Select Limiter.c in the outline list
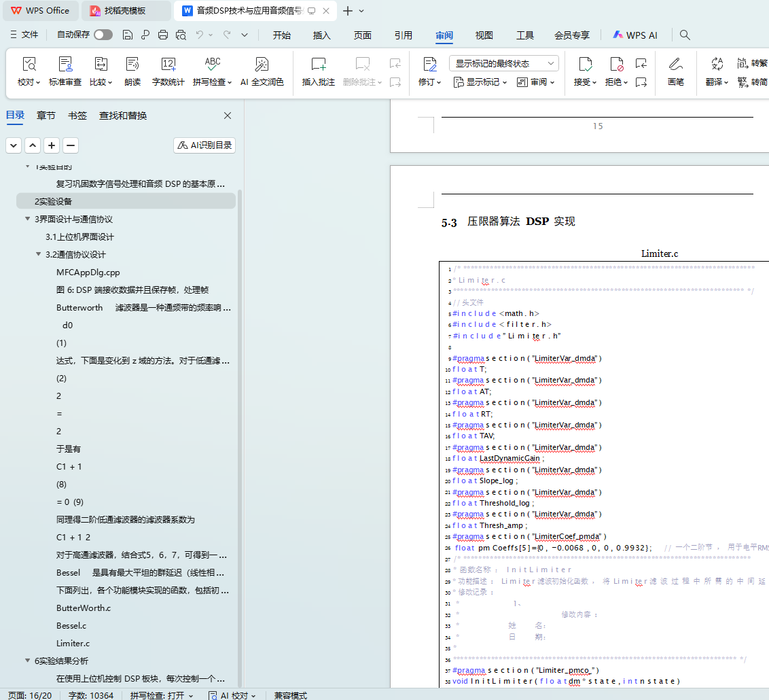Screen dimensions: 769x700 [73, 643]
